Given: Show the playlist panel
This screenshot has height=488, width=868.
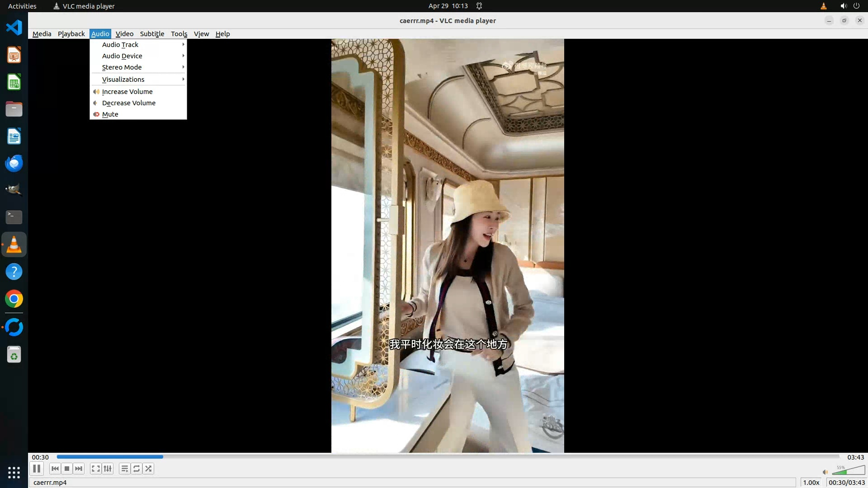Looking at the screenshot, I should click(x=124, y=469).
